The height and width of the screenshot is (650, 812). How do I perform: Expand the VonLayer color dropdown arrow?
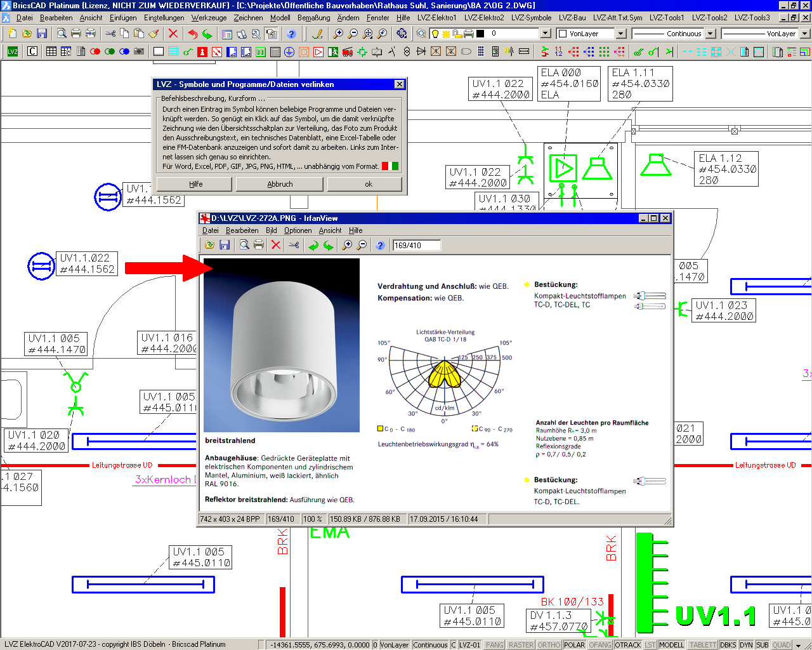pos(621,34)
